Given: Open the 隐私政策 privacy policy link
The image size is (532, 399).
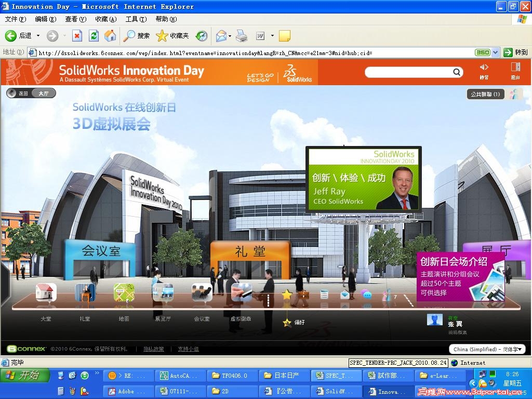Looking at the screenshot, I should 154,349.
